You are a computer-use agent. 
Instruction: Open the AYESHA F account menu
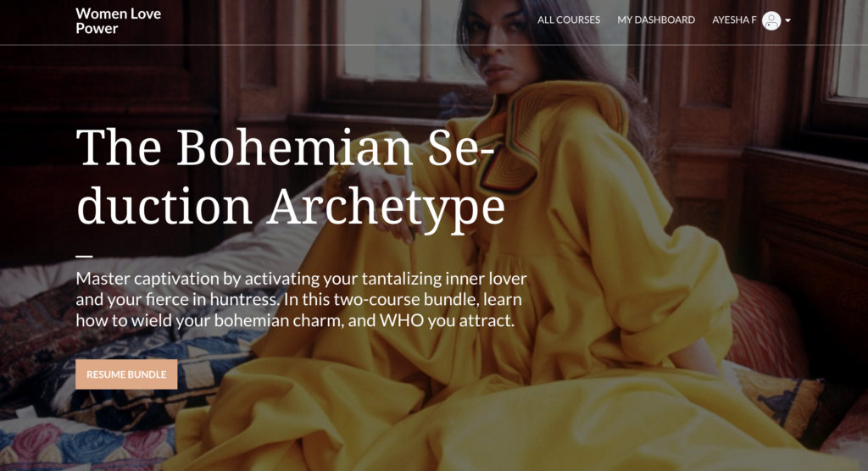click(734, 20)
